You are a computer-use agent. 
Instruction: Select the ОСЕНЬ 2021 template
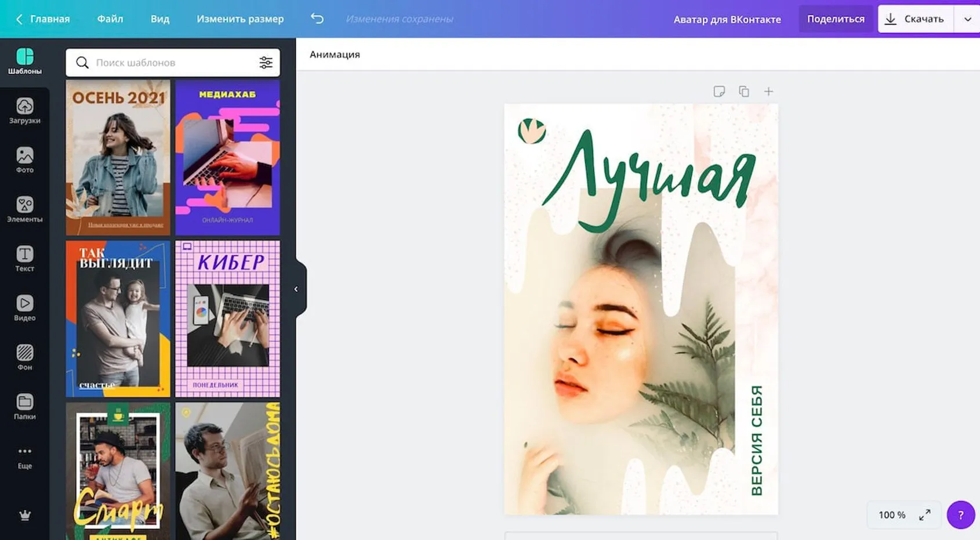[x=118, y=157]
